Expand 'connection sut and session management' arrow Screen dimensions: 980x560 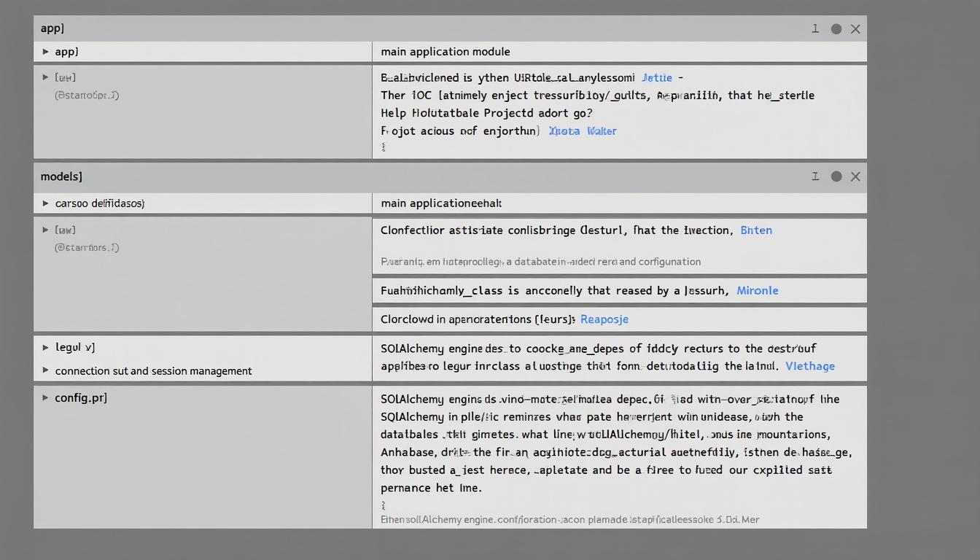46,370
